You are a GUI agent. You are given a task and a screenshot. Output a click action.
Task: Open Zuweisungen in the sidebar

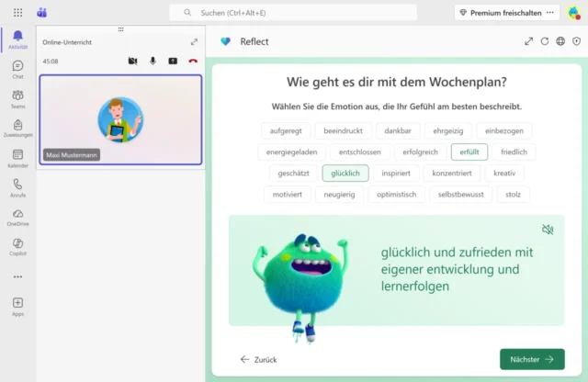17,129
